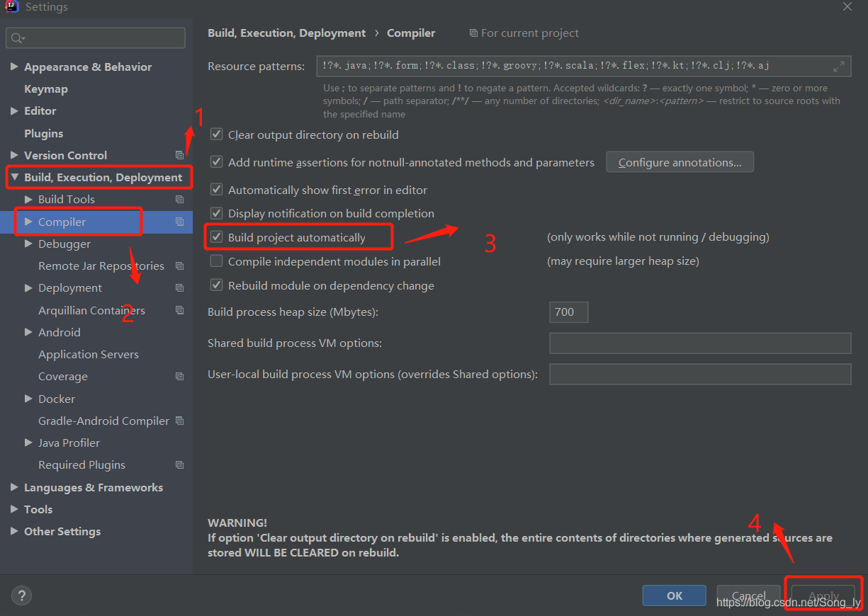Click the project-level icon beside Deployment
Viewport: 868px width, 616px height.
(x=179, y=288)
